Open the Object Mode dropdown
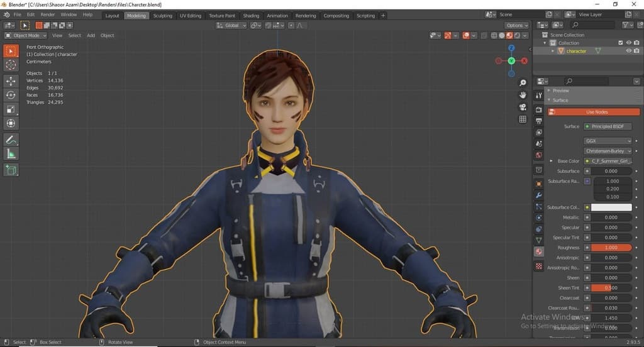Screen dimensions: 644x347 coord(26,35)
